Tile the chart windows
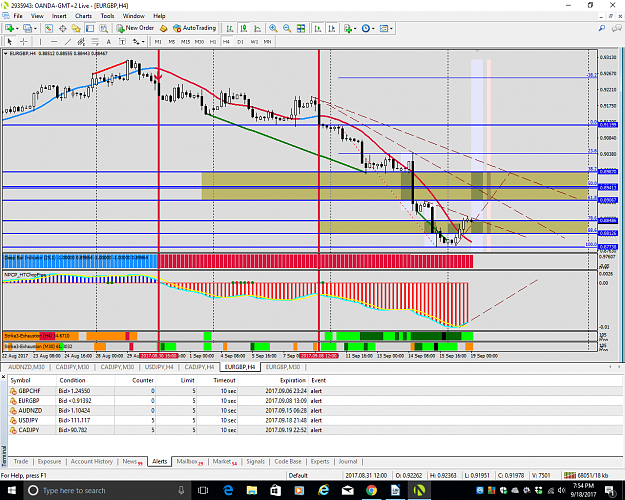This screenshot has height=500, width=625. pos(301,28)
